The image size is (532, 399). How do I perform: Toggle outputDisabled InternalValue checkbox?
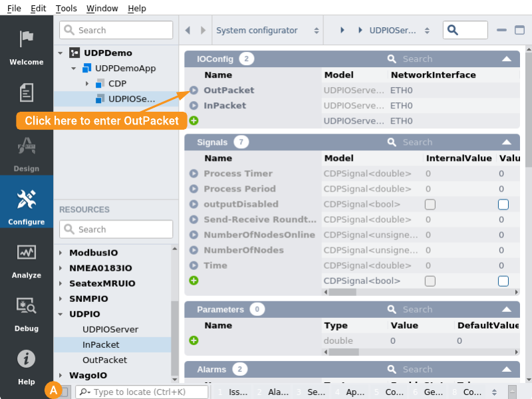pyautogui.click(x=430, y=204)
